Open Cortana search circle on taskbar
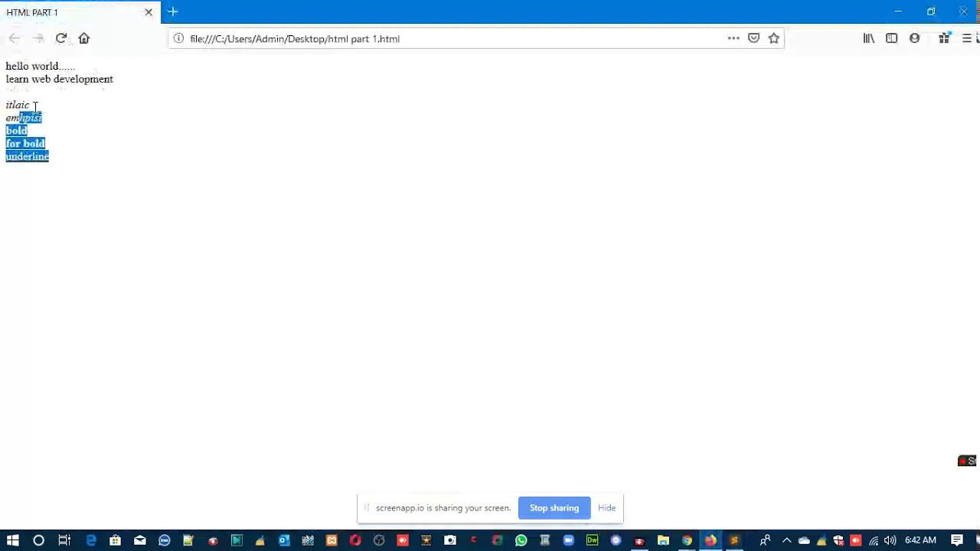980x551 pixels. [x=38, y=540]
